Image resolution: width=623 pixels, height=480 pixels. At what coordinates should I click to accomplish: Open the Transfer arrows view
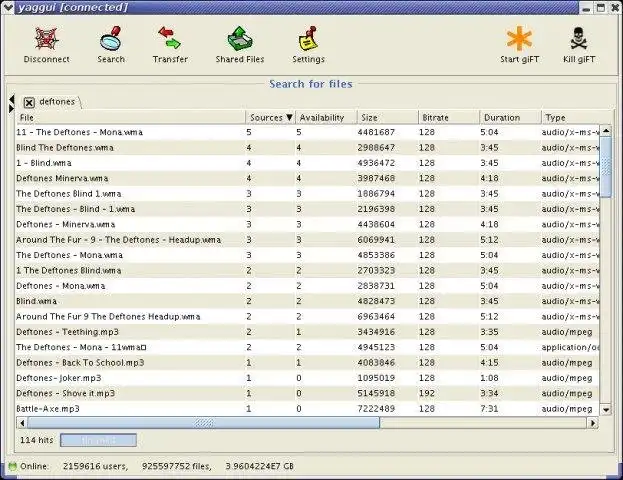tap(170, 39)
